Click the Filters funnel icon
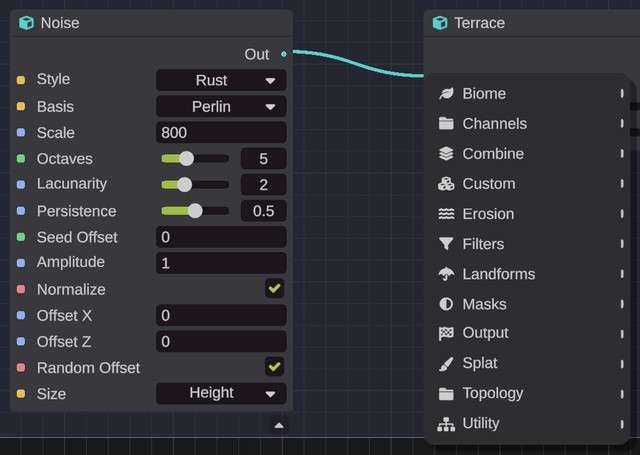 click(446, 244)
